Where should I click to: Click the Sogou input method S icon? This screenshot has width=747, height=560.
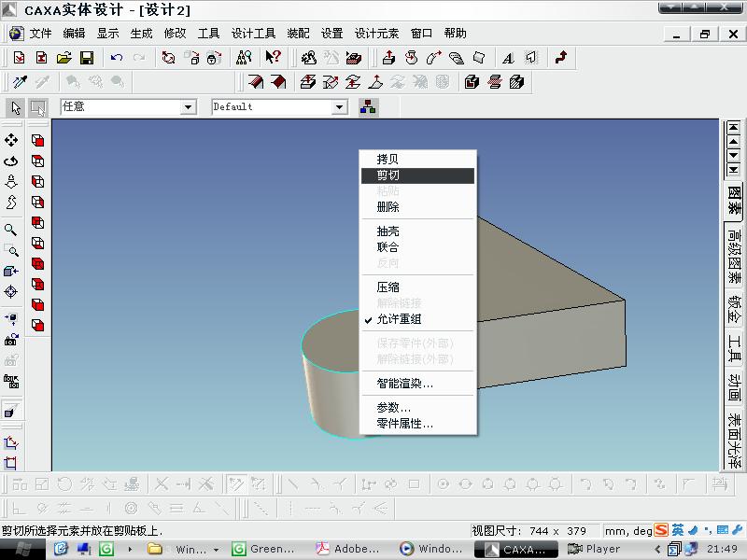[x=661, y=530]
